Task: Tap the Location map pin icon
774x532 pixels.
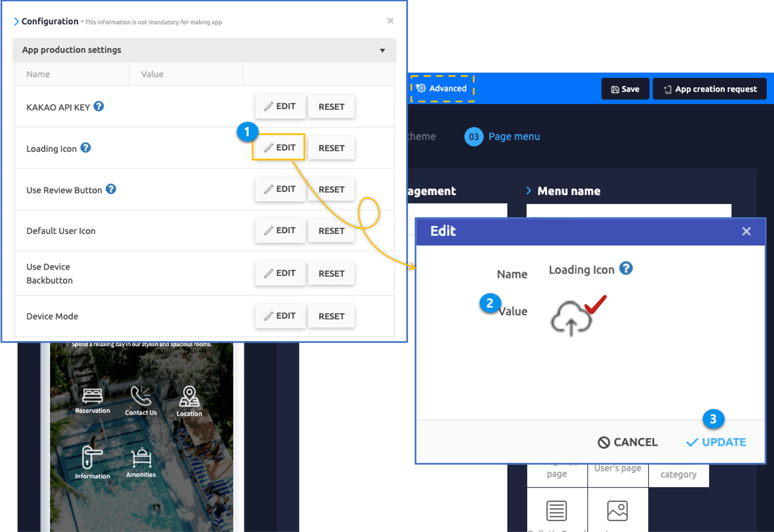Action: pos(189,397)
